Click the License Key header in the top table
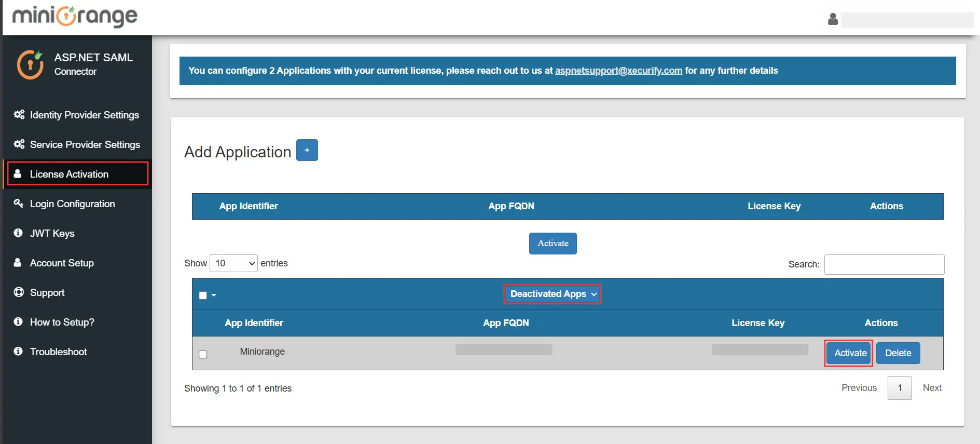This screenshot has width=980, height=444. tap(774, 206)
